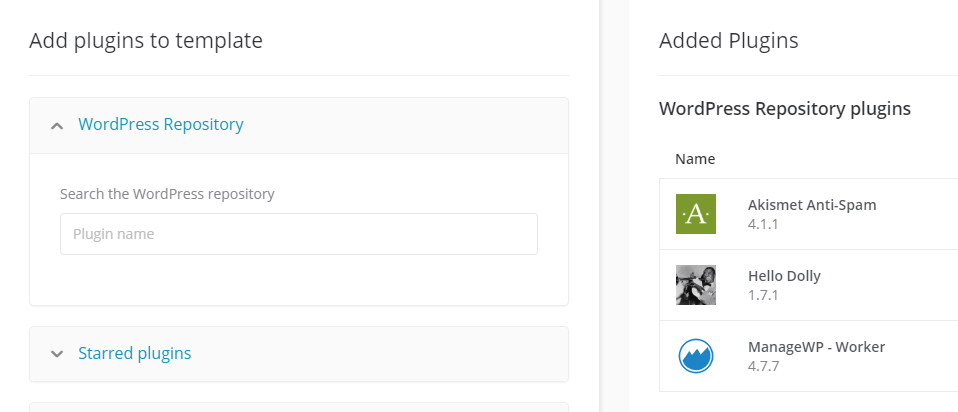958x412 pixels.
Task: Click the Add plugins to template heading
Action: coord(146,40)
